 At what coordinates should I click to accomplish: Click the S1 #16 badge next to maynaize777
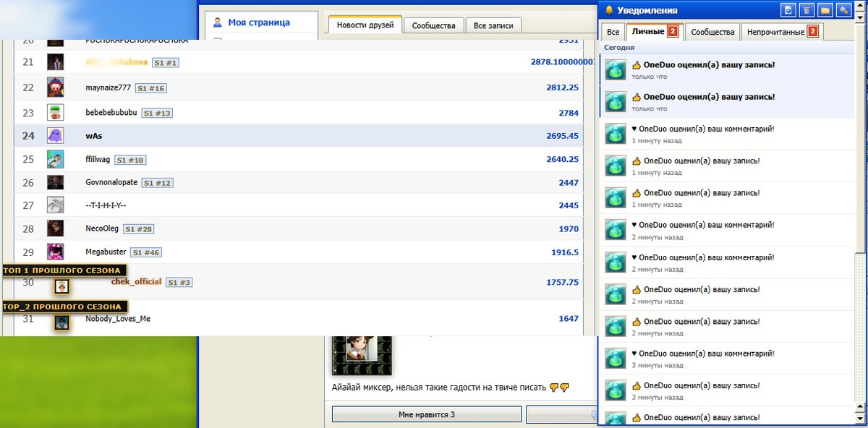[x=152, y=88]
